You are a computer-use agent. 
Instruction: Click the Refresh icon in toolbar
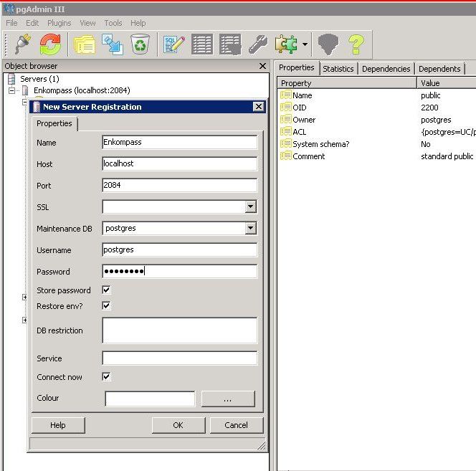click(x=50, y=45)
